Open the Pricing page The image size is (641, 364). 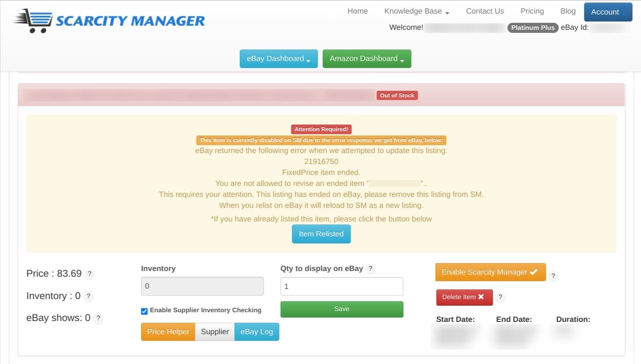click(532, 11)
